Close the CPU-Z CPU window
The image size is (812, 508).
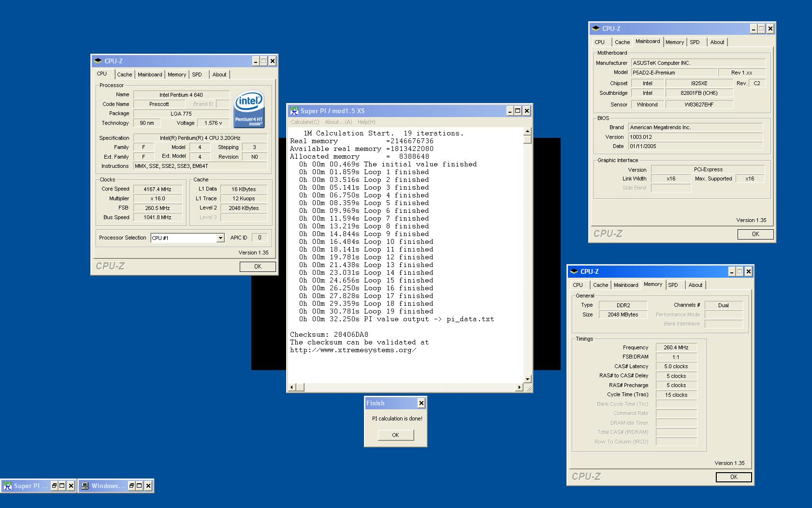[272, 61]
